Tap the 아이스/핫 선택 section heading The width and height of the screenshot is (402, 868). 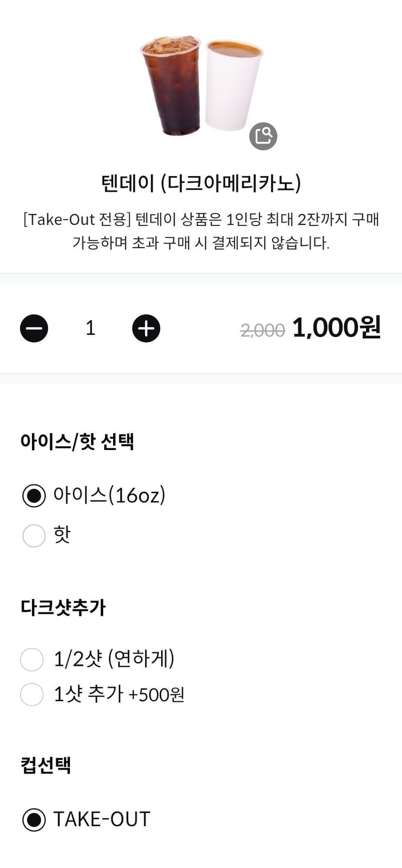point(77,441)
